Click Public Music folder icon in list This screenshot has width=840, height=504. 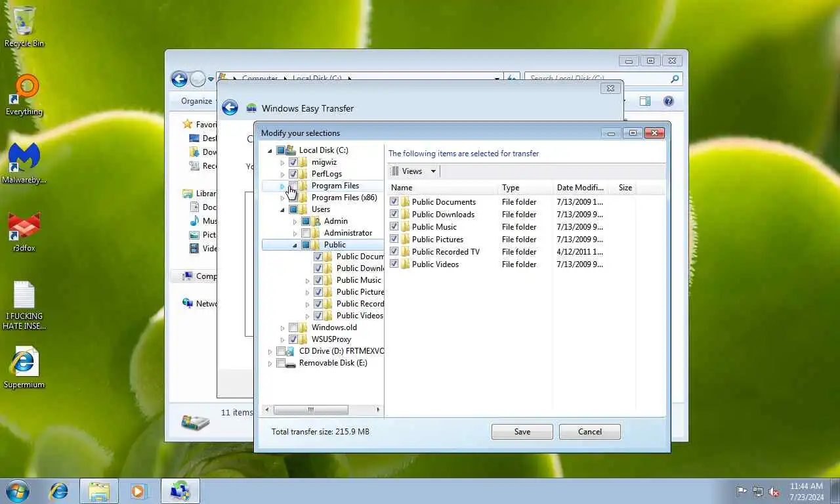click(406, 227)
